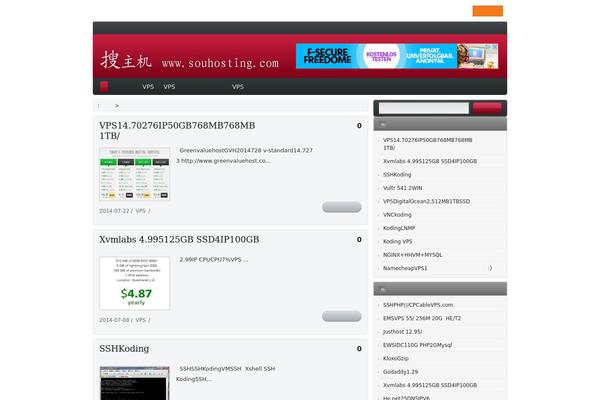Focus the sidebar search input field
Viewport: 600px width, 400px height.
[x=424, y=108]
